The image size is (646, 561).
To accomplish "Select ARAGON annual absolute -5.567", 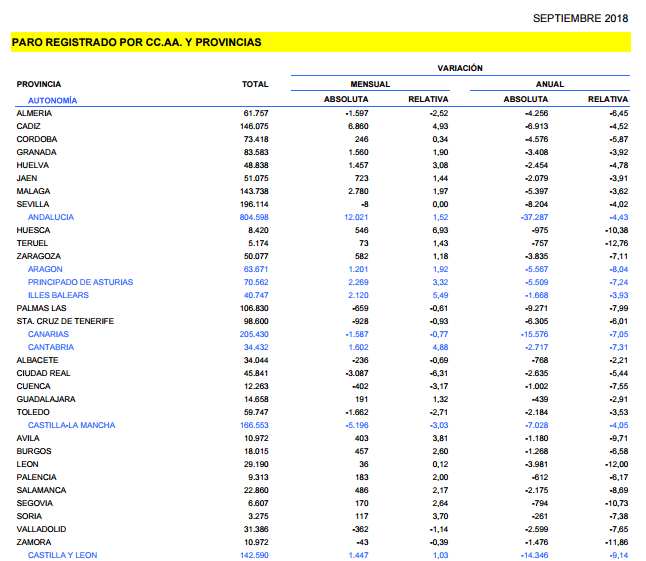I will (x=536, y=269).
